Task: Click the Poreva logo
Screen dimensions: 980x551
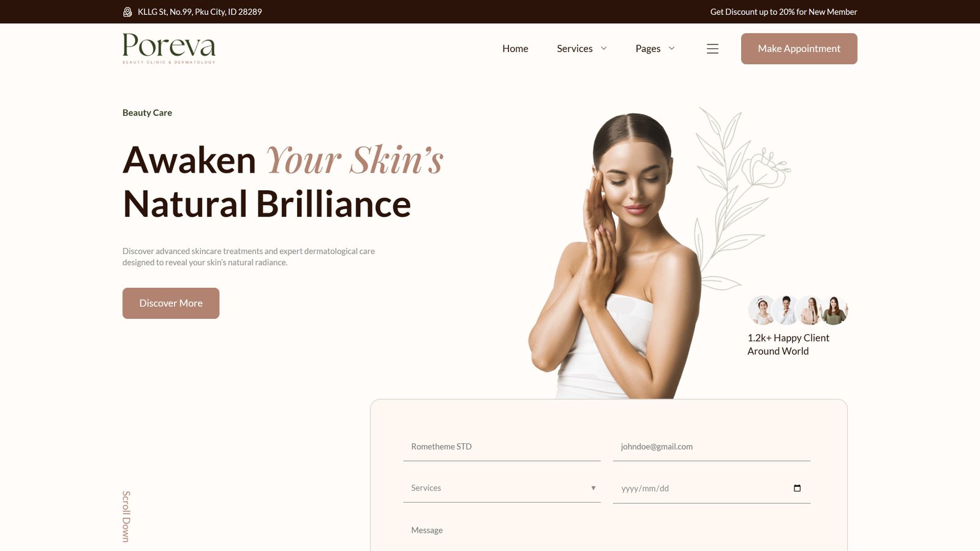Action: 169,48
